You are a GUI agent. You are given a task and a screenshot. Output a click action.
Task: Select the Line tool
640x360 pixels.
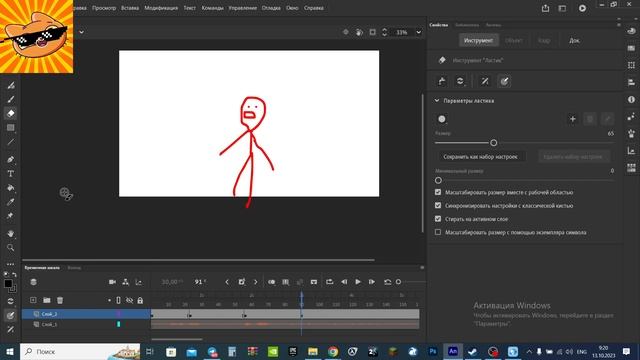coord(11,142)
